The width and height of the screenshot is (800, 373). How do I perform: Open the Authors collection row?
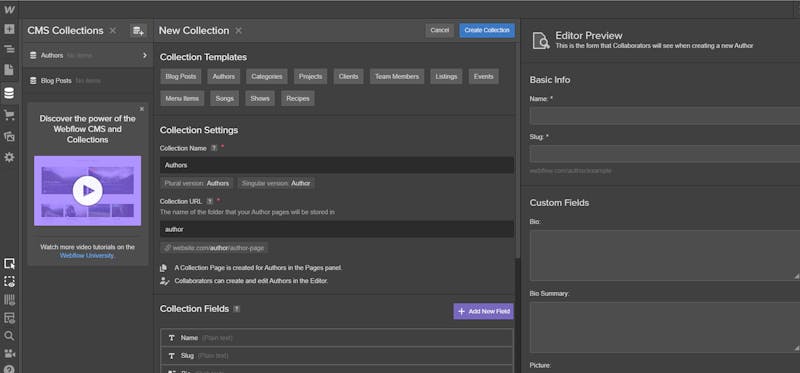88,55
